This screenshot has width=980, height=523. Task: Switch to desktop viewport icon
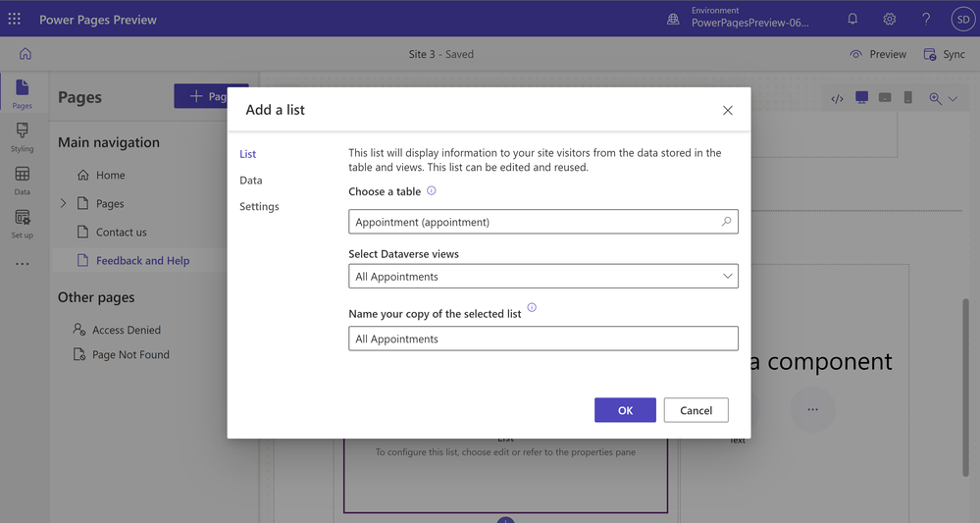[x=862, y=97]
